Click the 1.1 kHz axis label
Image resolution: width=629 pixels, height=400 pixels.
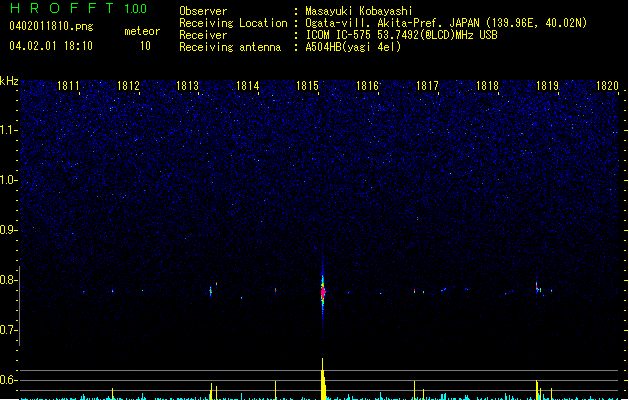(x=8, y=130)
